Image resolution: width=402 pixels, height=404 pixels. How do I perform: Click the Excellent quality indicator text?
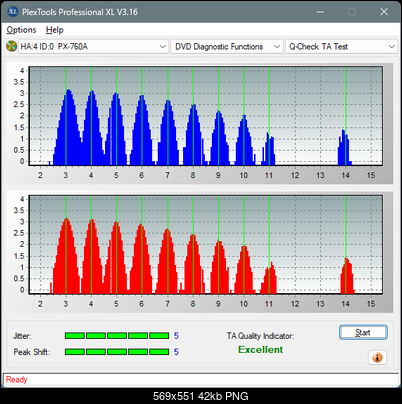[x=261, y=350]
